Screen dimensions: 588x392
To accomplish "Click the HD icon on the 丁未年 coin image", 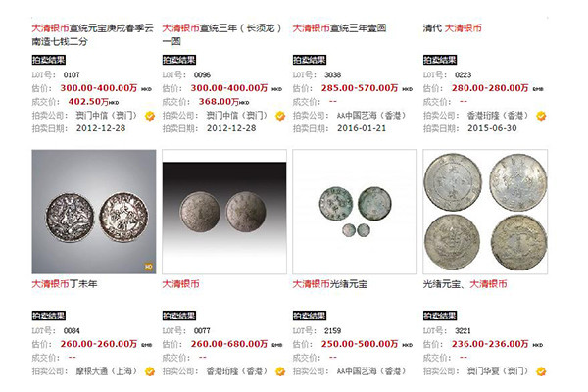I will [x=149, y=267].
